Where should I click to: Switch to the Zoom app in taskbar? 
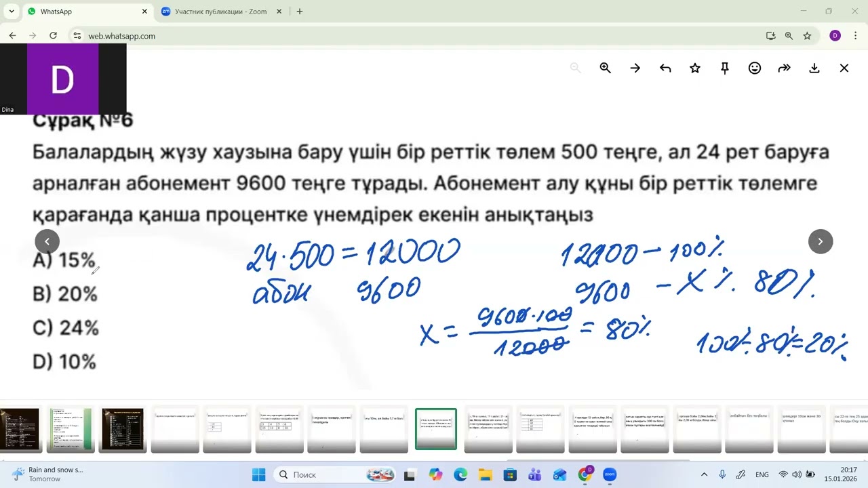click(610, 474)
